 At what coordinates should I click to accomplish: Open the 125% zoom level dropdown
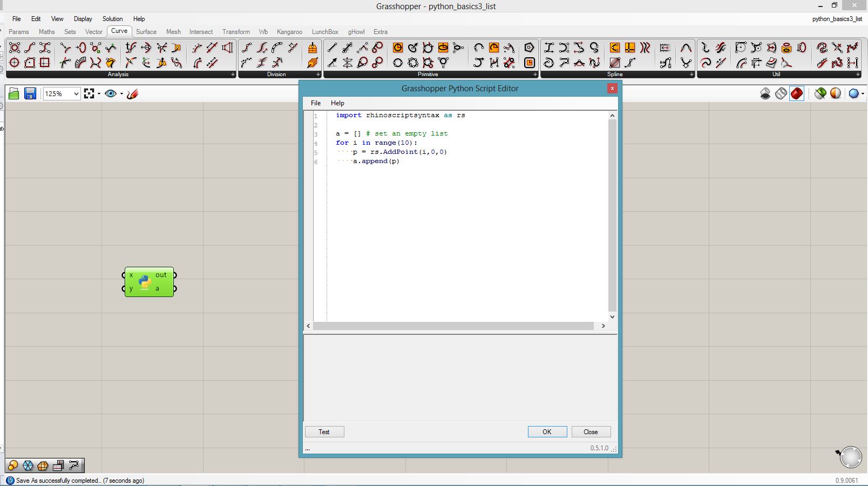click(76, 94)
